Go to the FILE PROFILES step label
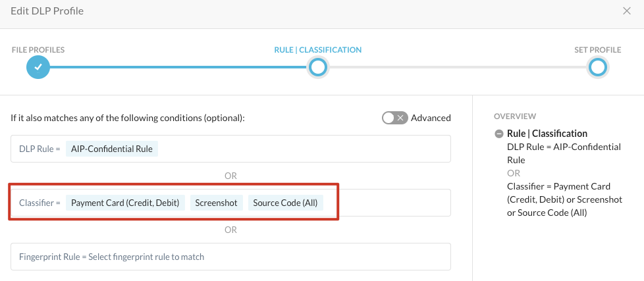 click(x=38, y=50)
